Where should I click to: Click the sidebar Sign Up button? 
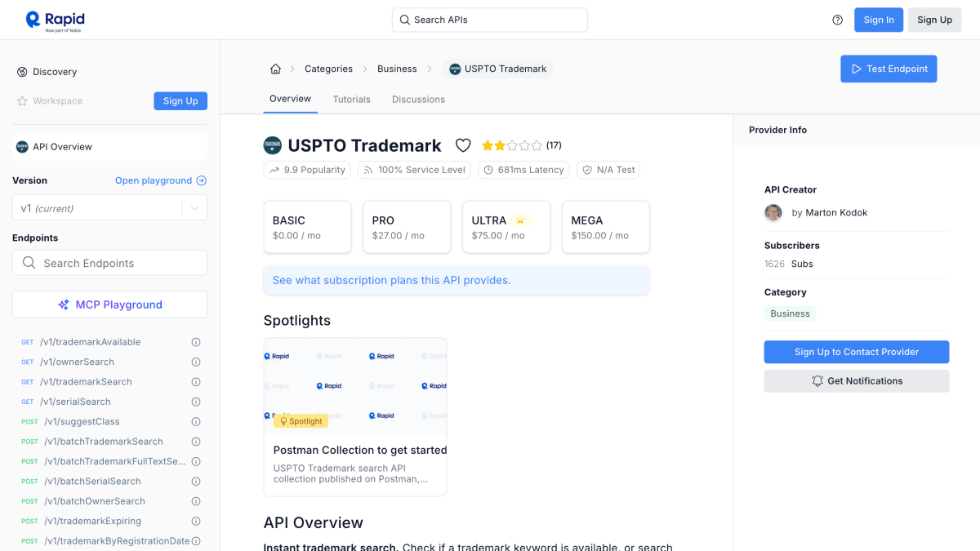180,101
